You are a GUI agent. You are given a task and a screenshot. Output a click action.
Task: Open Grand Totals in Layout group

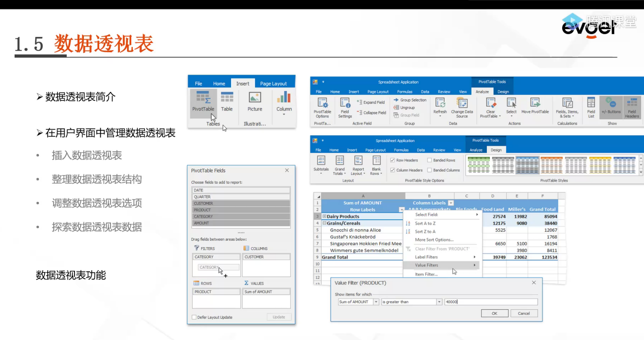(x=339, y=165)
